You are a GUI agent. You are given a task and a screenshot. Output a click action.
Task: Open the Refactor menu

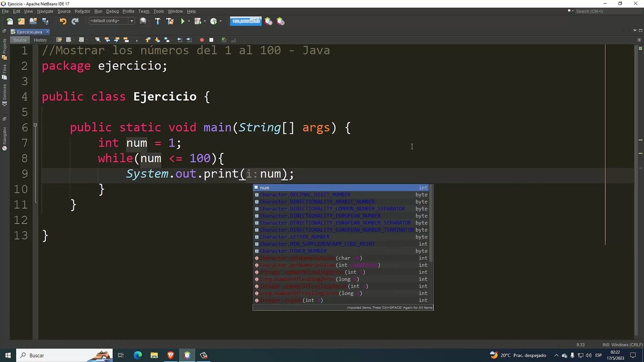(x=83, y=11)
